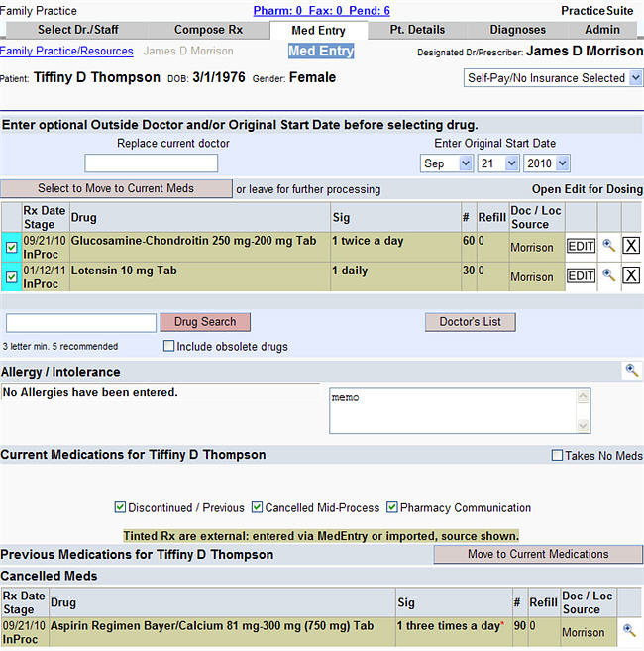Focus the drug search text field
This screenshot has width=644, height=651.
click(81, 323)
